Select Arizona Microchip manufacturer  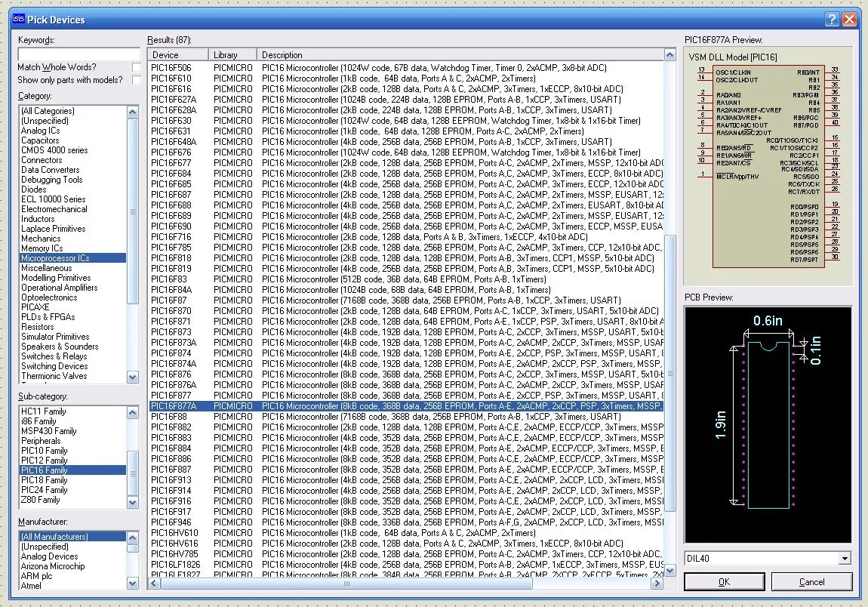(x=72, y=566)
